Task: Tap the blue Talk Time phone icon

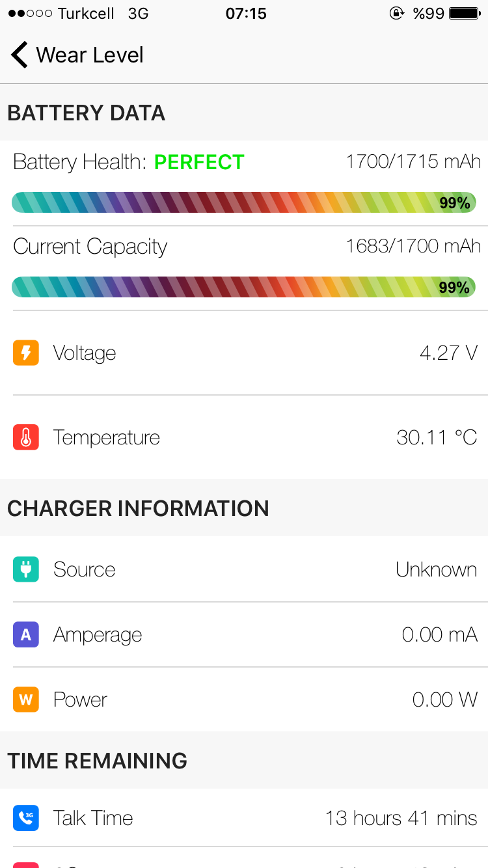Action: [x=26, y=818]
